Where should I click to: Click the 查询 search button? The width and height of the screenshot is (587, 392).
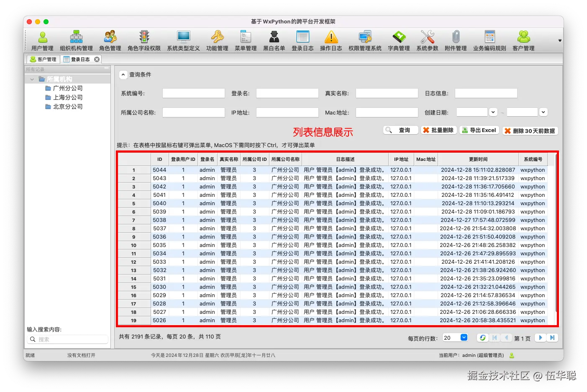point(401,130)
